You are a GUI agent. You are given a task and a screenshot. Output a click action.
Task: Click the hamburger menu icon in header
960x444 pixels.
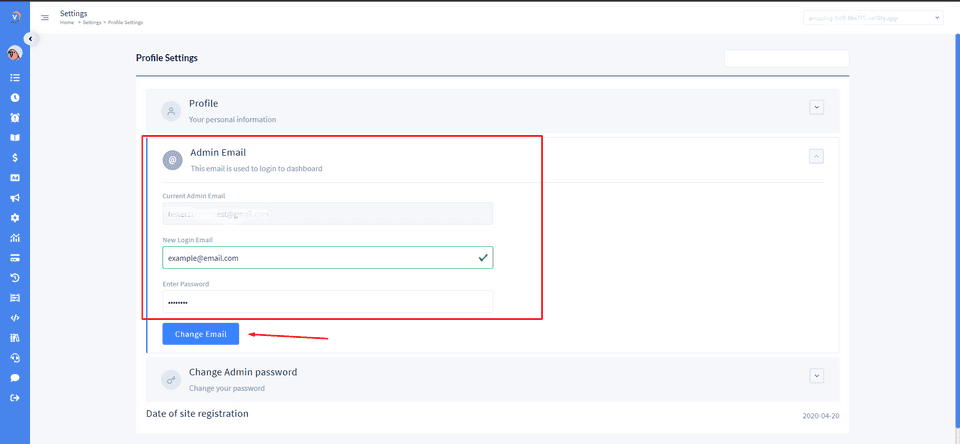pyautogui.click(x=45, y=17)
